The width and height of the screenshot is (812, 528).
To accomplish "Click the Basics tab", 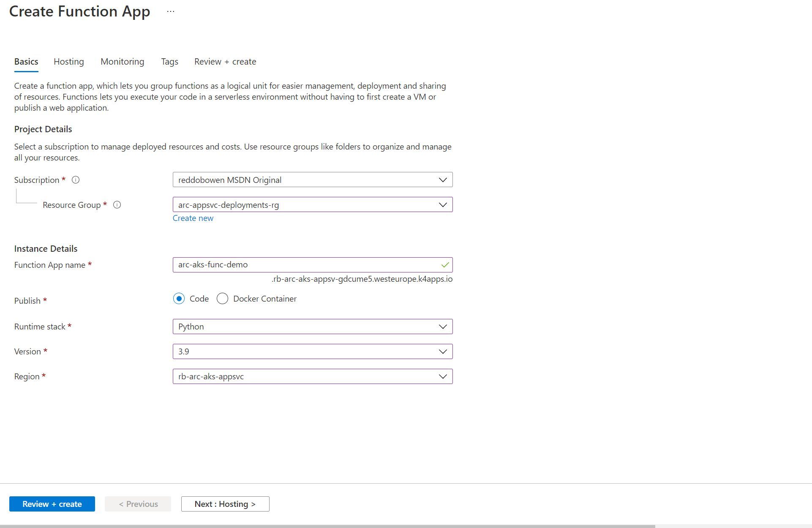I will [26, 62].
